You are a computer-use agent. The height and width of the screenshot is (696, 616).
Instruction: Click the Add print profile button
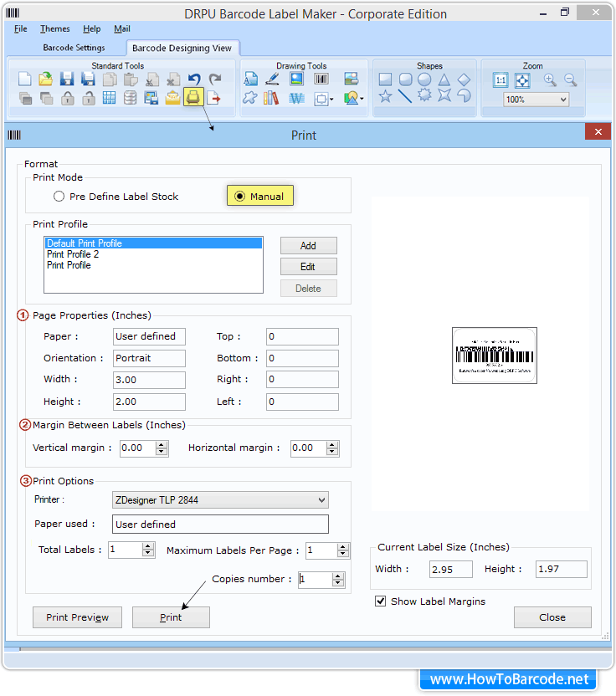click(308, 246)
